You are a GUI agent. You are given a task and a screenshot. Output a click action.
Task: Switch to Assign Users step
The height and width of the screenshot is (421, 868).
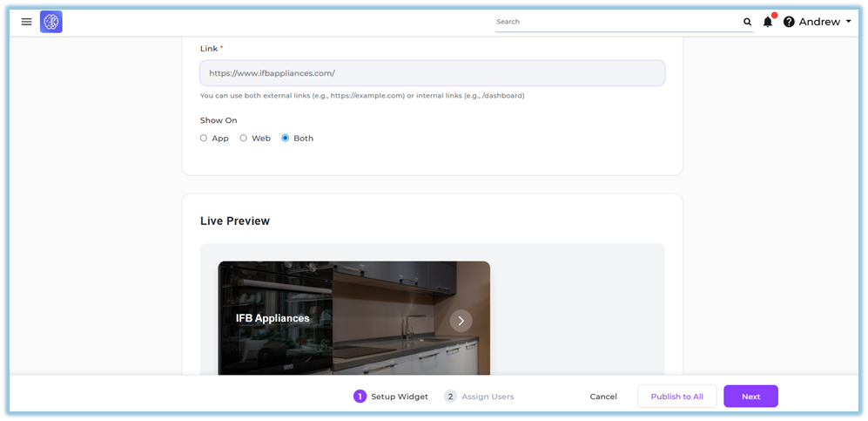488,397
